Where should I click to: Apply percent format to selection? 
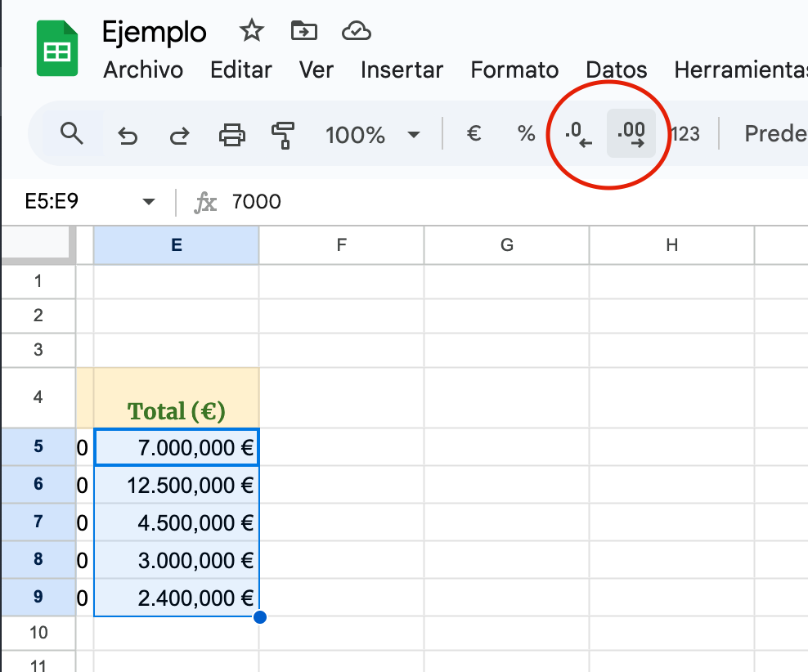pos(526,134)
